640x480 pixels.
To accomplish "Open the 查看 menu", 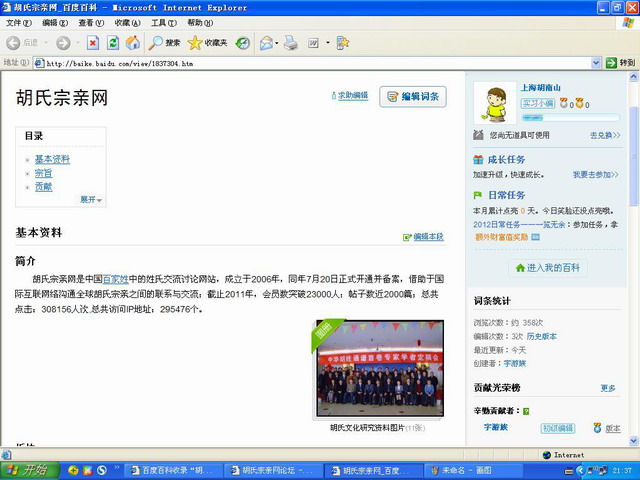I will click(91, 23).
